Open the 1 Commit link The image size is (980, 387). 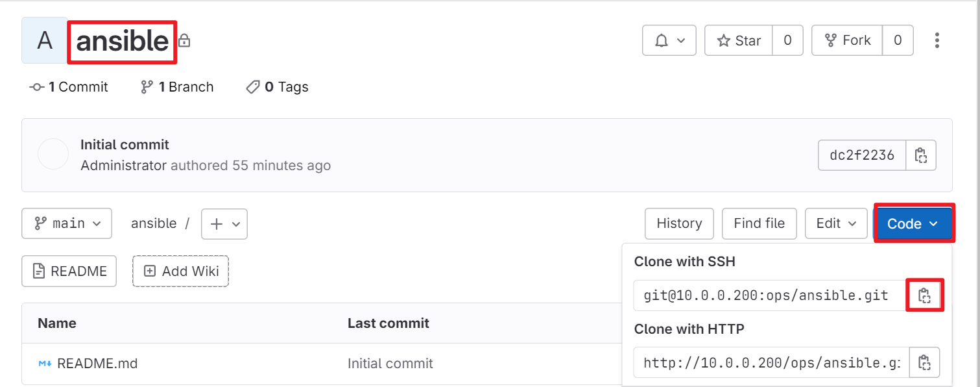[x=69, y=87]
